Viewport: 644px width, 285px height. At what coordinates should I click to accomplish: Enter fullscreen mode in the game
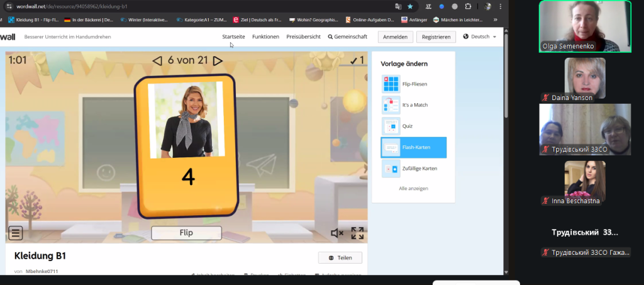[357, 233]
